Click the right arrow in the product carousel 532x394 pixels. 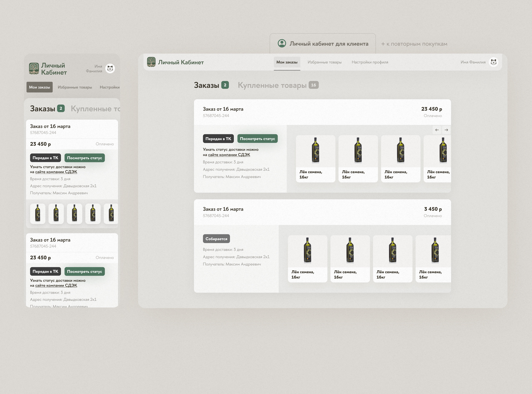pos(446,130)
